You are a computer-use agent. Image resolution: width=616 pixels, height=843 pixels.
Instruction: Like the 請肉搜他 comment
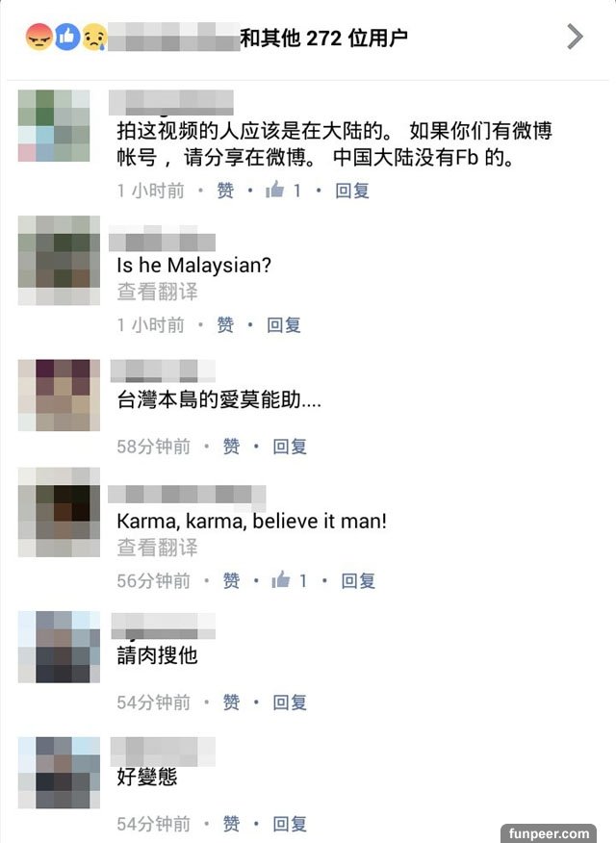[231, 702]
